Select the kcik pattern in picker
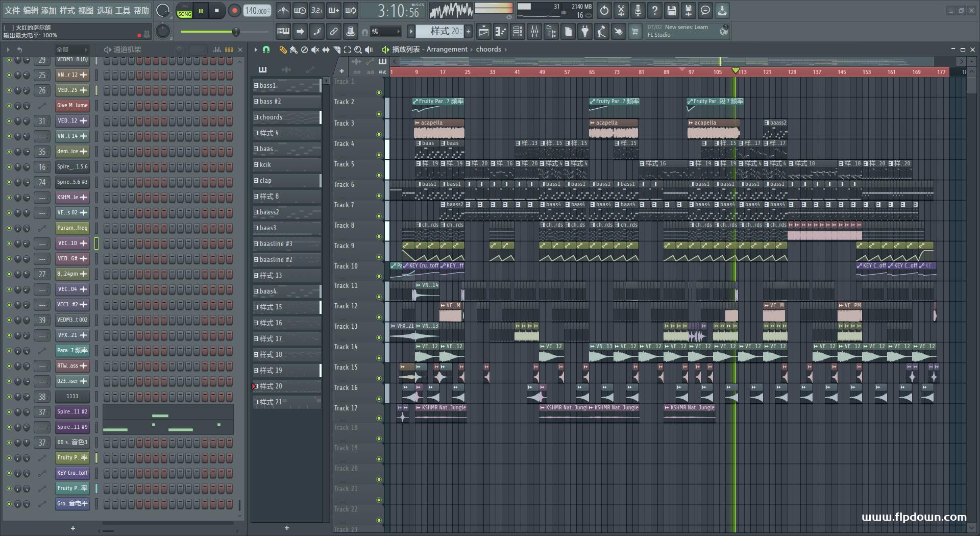Viewport: 980px width, 536px height. click(x=287, y=165)
